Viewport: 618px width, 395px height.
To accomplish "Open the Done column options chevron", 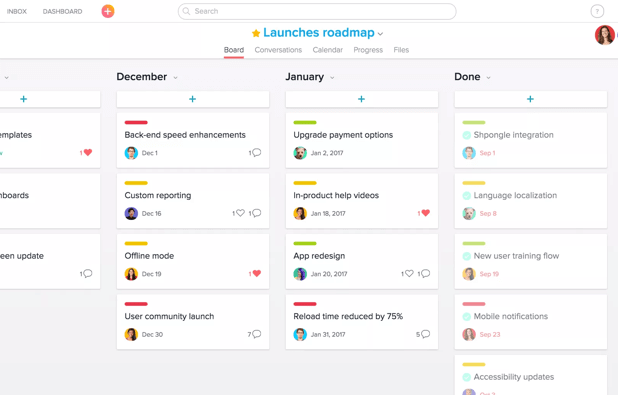I will pos(488,78).
